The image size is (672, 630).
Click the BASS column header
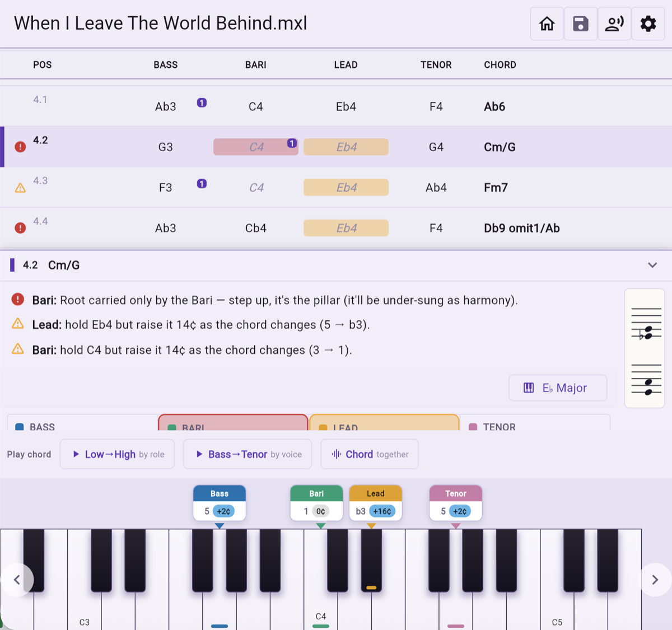(166, 64)
